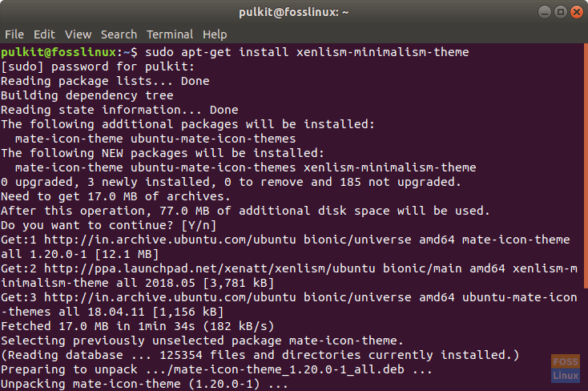Viewport: 588px width, 391px height.
Task: Click 'all 1.20.0-1 [12.1 MB]' text
Action: pos(80,254)
